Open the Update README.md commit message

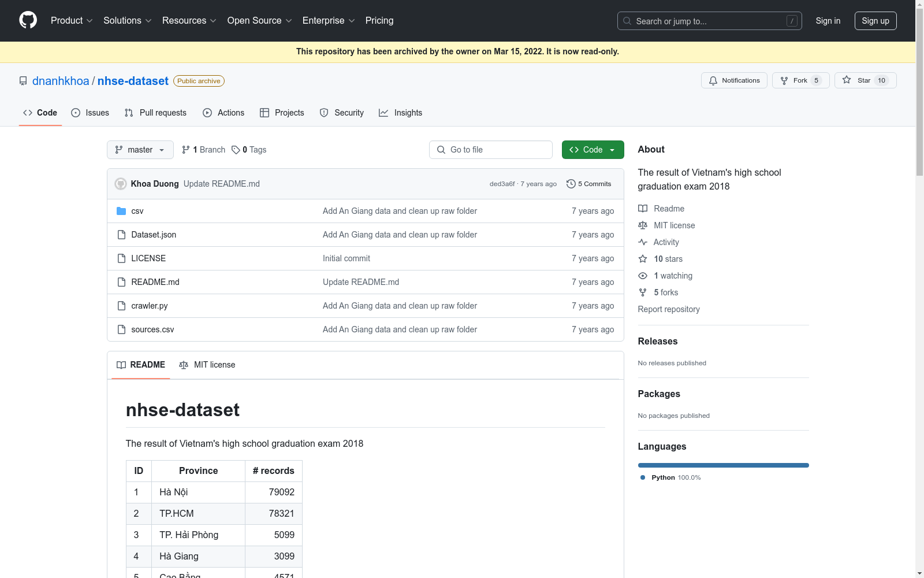click(222, 184)
